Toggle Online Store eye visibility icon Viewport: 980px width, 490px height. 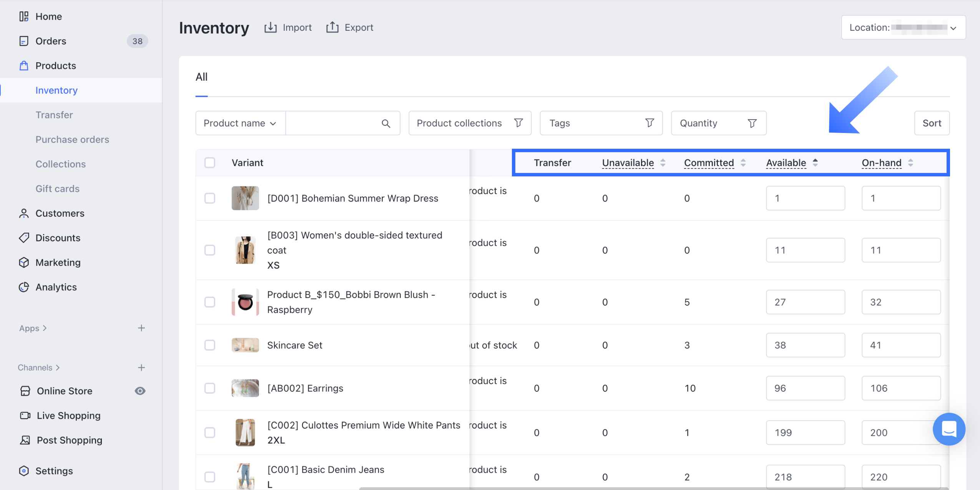coord(140,391)
